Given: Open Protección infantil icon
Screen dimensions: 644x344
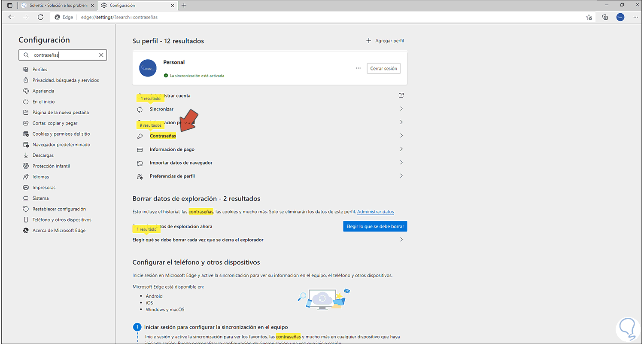Looking at the screenshot, I should pyautogui.click(x=25, y=166).
